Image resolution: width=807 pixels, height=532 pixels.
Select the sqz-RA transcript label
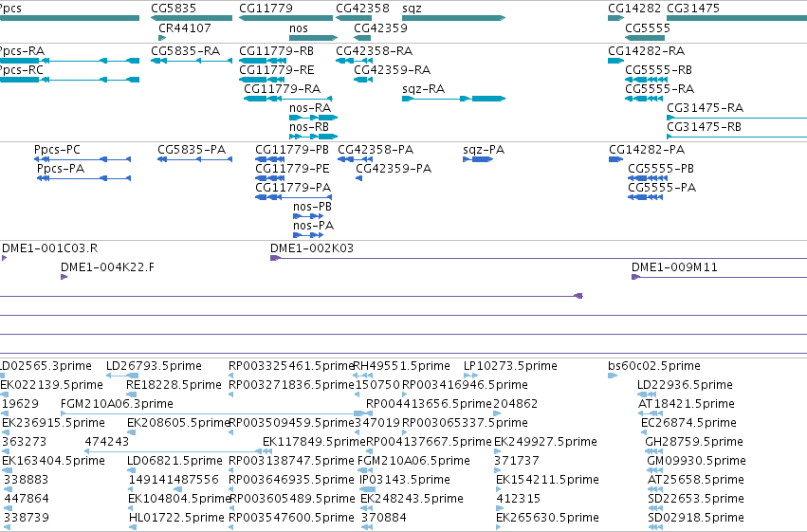[424, 89]
